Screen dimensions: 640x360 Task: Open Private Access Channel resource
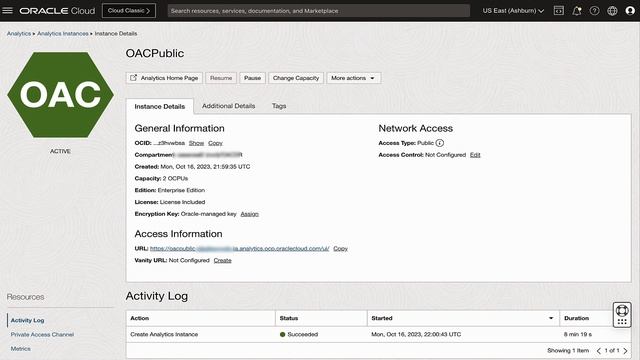(42, 334)
